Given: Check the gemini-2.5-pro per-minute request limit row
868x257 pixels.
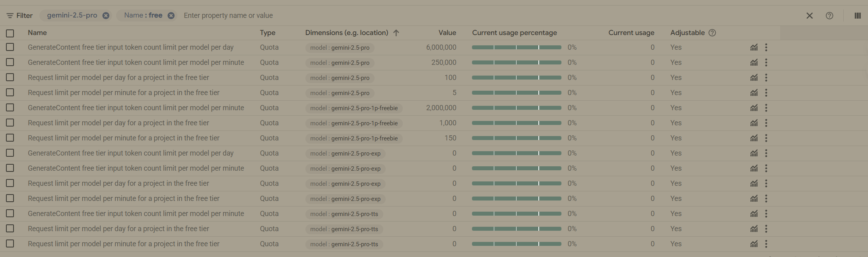Looking at the screenshot, I should point(10,92).
